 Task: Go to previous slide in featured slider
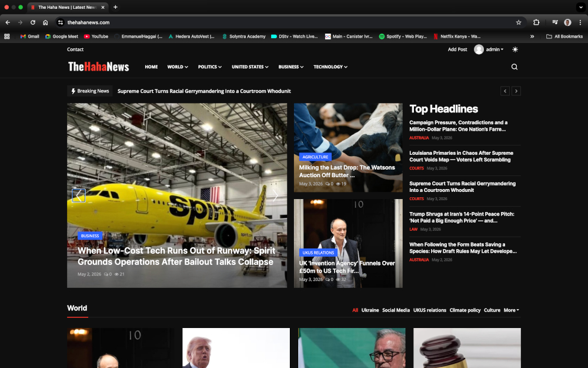click(78, 195)
